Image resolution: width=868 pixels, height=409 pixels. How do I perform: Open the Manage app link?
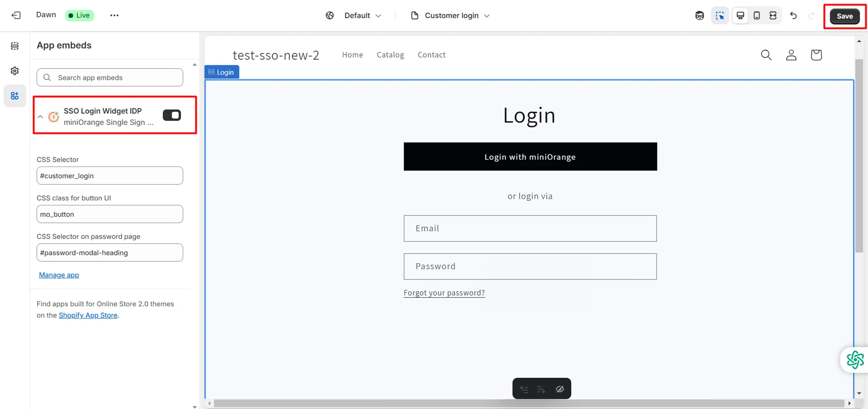[59, 275]
